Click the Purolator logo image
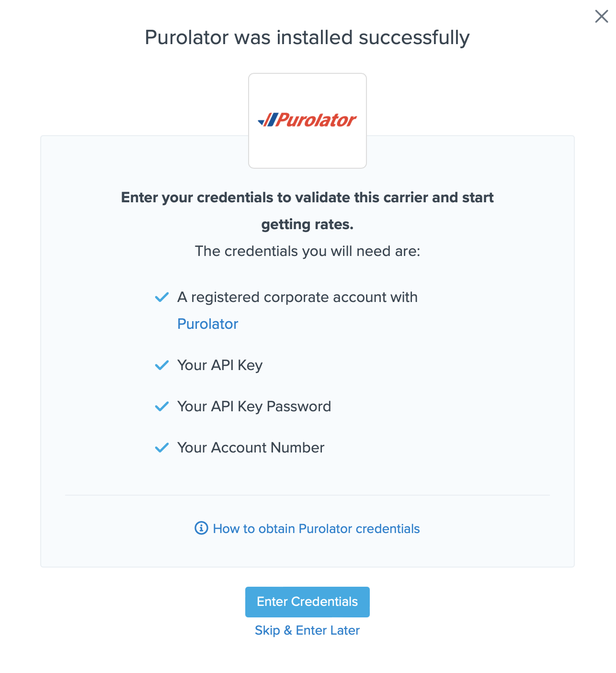 pyautogui.click(x=308, y=120)
